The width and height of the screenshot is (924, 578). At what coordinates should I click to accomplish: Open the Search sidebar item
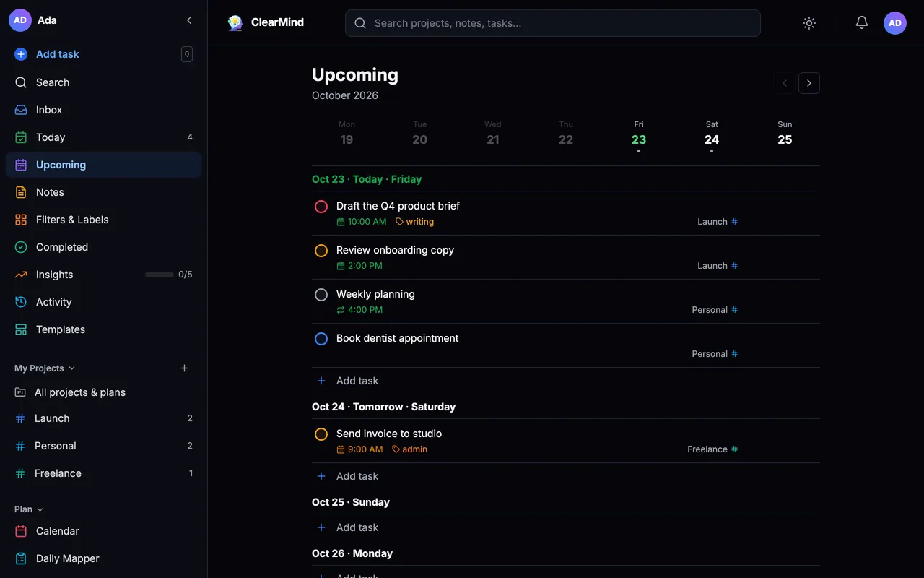(x=104, y=82)
